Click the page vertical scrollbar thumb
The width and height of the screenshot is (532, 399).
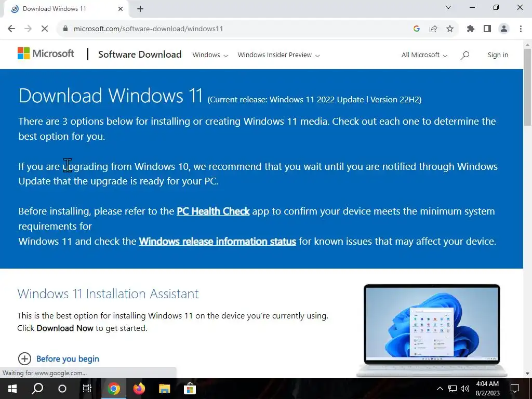527,87
